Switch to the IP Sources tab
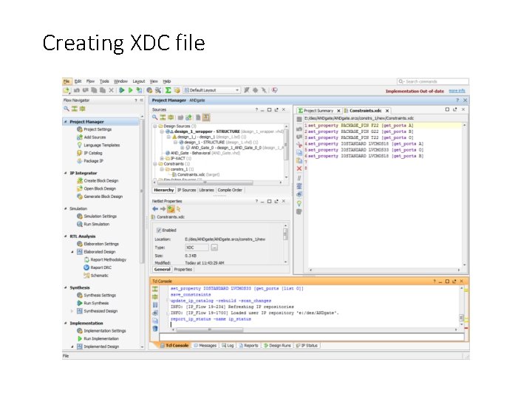Image resolution: width=532 pixels, height=399 pixels. [186, 190]
